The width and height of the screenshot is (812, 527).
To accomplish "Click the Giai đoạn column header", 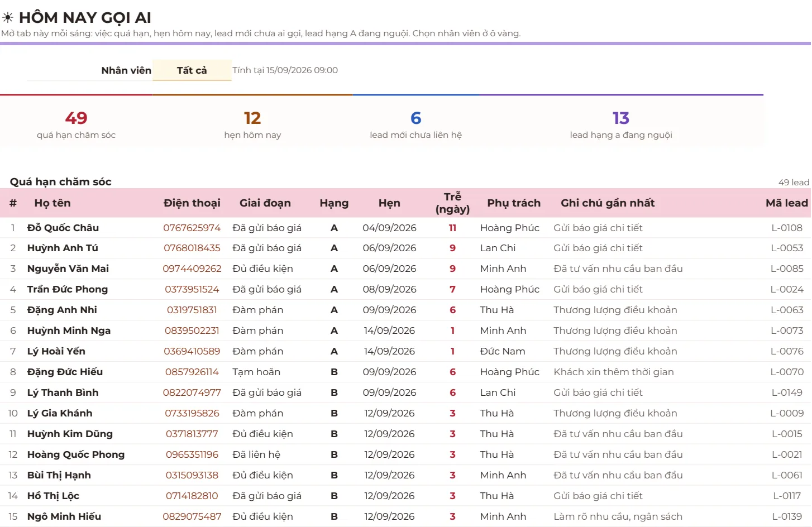I will [265, 203].
